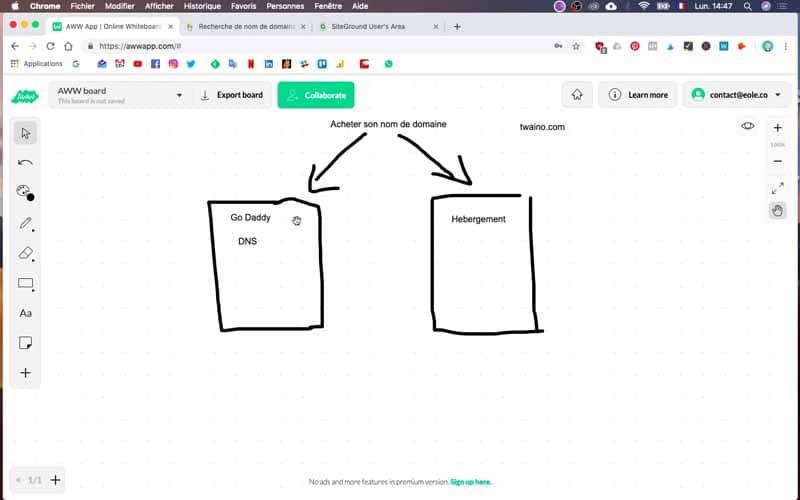Image resolution: width=800 pixels, height=500 pixels.
Task: Go to previous board page
Action: coord(18,480)
